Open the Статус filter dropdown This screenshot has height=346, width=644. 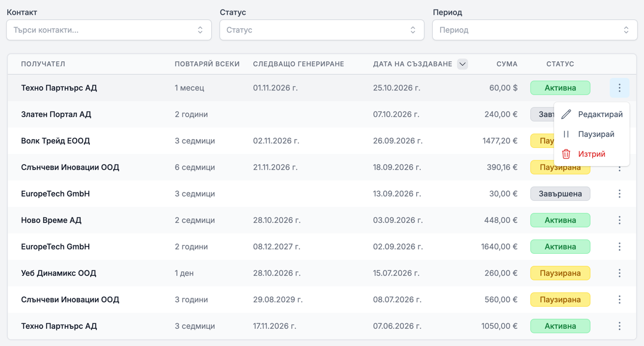[x=321, y=30]
